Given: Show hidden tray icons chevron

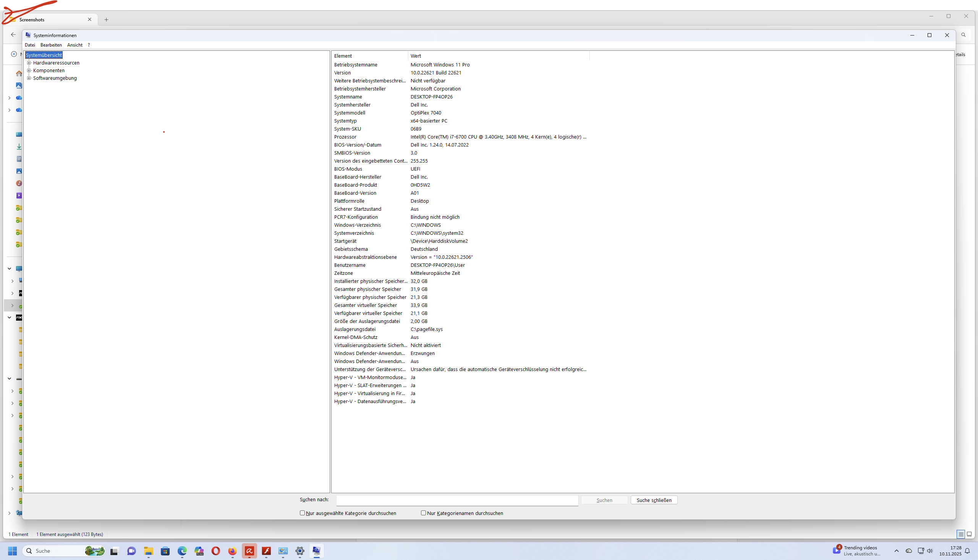Looking at the screenshot, I should 896,551.
